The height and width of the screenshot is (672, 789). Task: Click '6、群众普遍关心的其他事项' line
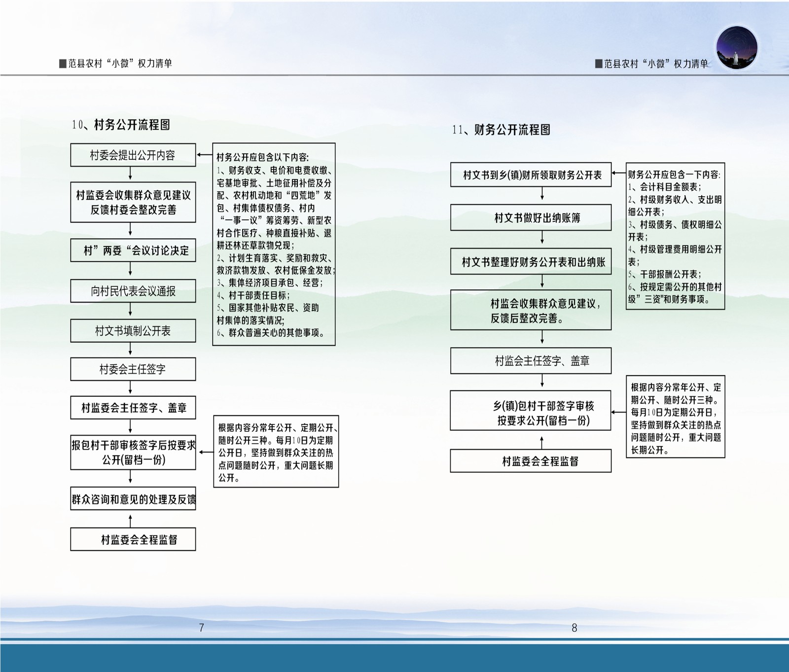(x=272, y=333)
